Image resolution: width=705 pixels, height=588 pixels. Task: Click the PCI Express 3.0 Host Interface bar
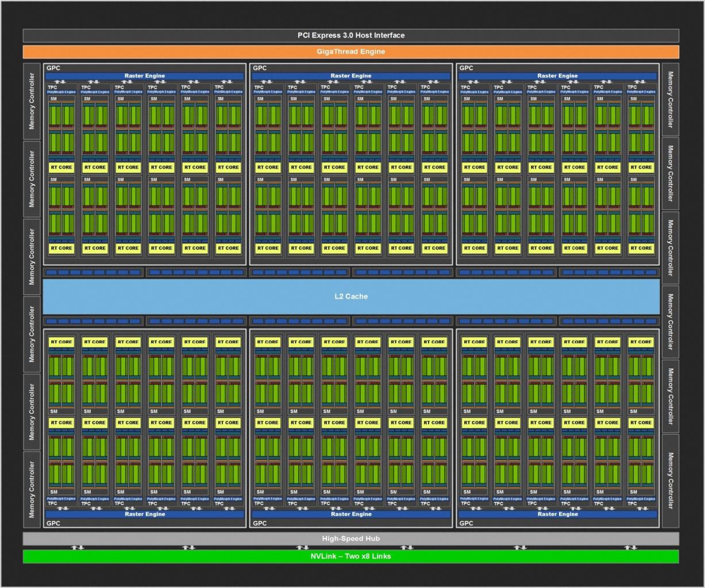(350, 36)
